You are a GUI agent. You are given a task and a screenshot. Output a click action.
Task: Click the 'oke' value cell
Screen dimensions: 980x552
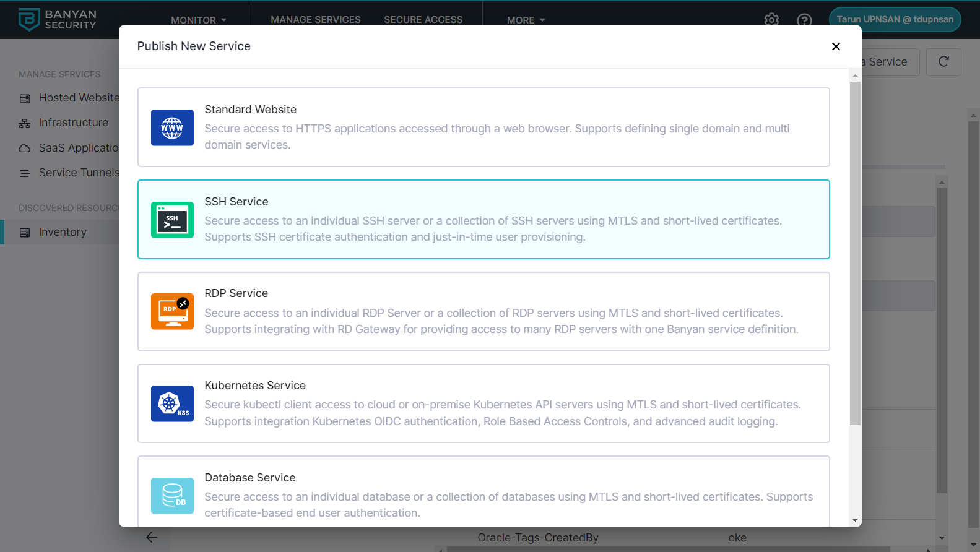[737, 538]
